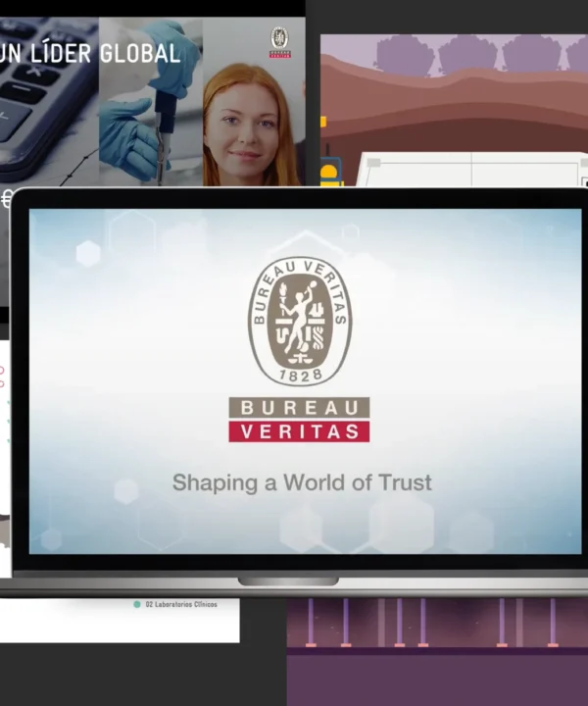The width and height of the screenshot is (588, 706).
Task: Click the UN LÍDER GLOBAL heading
Action: pos(90,54)
